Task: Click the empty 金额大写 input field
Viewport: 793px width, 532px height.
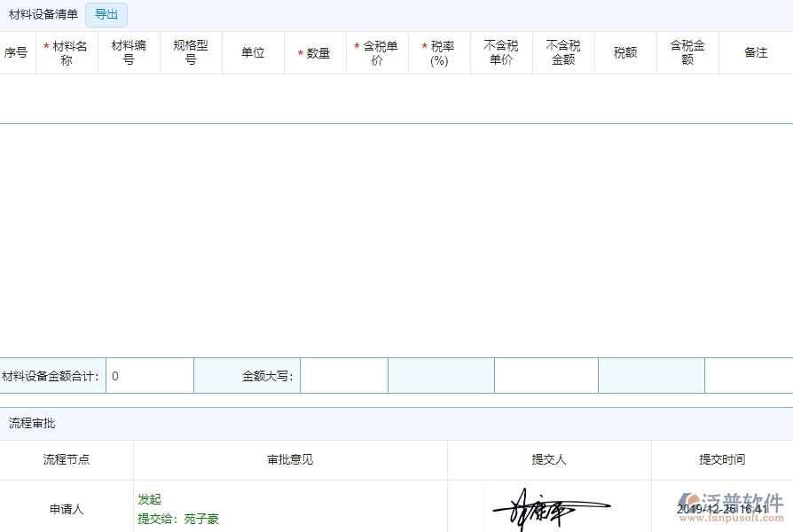Action: tap(344, 375)
